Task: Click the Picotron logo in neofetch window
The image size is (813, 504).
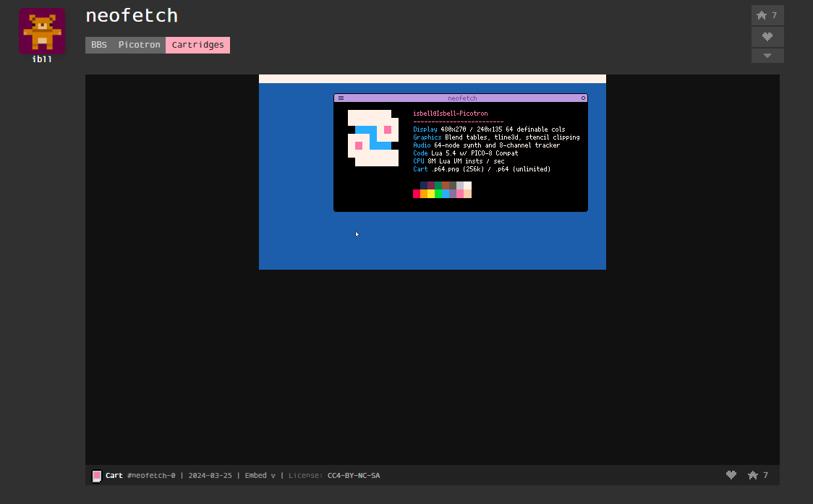Action: (373, 138)
